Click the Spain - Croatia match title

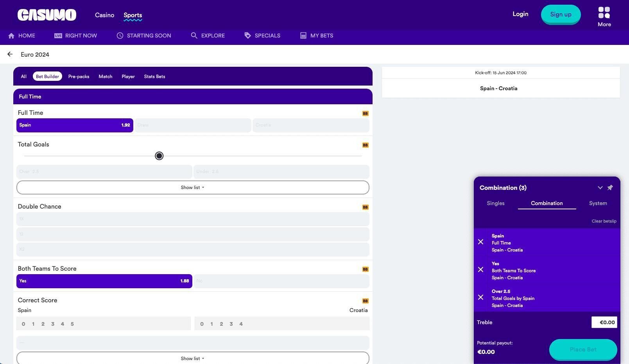499,88
